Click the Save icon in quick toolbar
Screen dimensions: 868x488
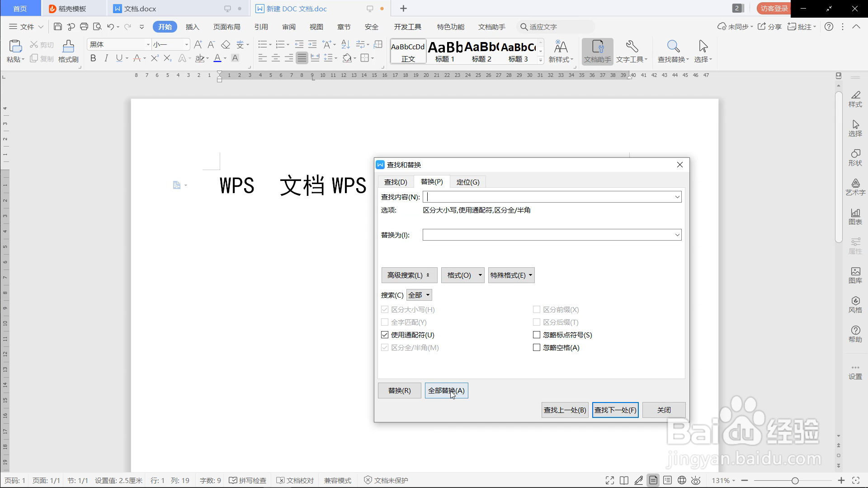pos(57,27)
